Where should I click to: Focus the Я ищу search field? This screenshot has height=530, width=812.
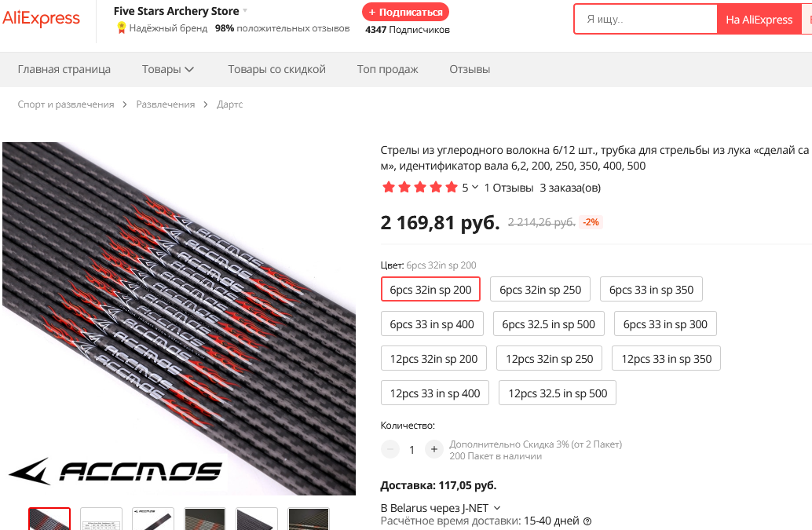coord(646,20)
